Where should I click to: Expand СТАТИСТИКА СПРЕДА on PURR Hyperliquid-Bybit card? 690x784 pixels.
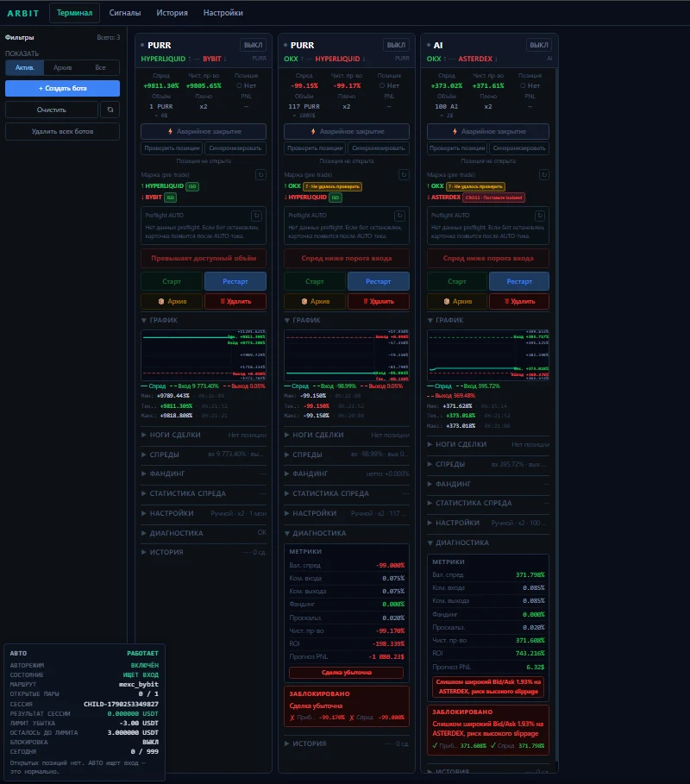204,493
